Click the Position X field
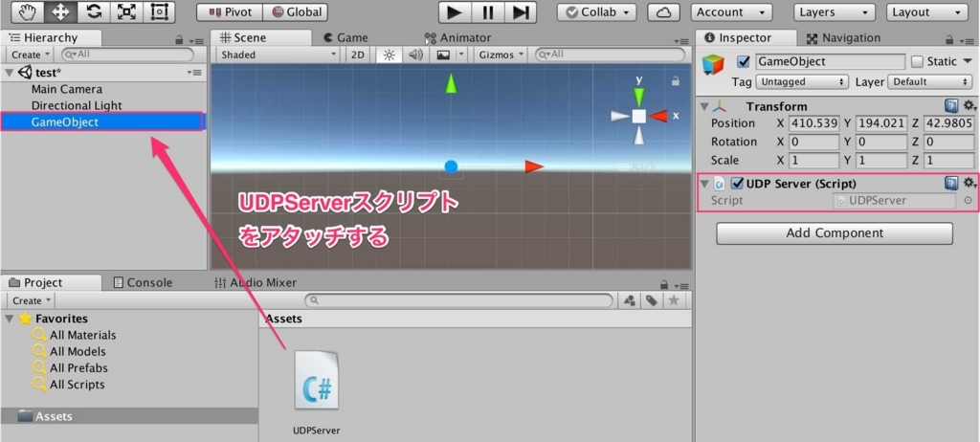 point(813,123)
